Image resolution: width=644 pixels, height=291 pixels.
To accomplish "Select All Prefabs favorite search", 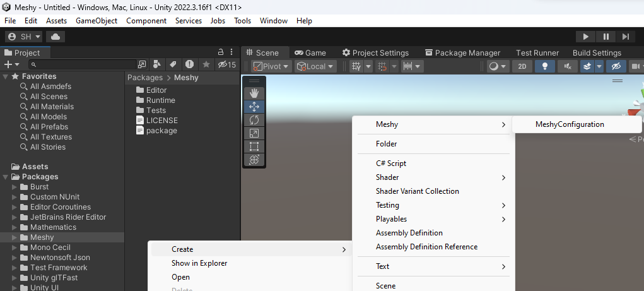I will (49, 127).
